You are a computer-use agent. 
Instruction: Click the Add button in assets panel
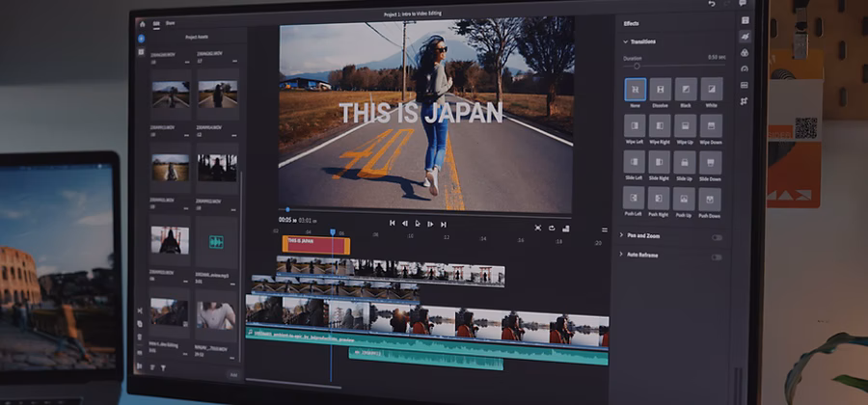click(x=233, y=374)
